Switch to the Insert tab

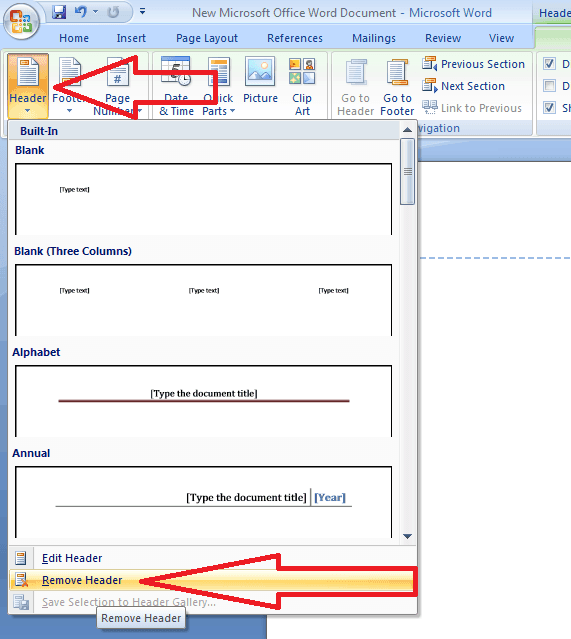pos(131,38)
